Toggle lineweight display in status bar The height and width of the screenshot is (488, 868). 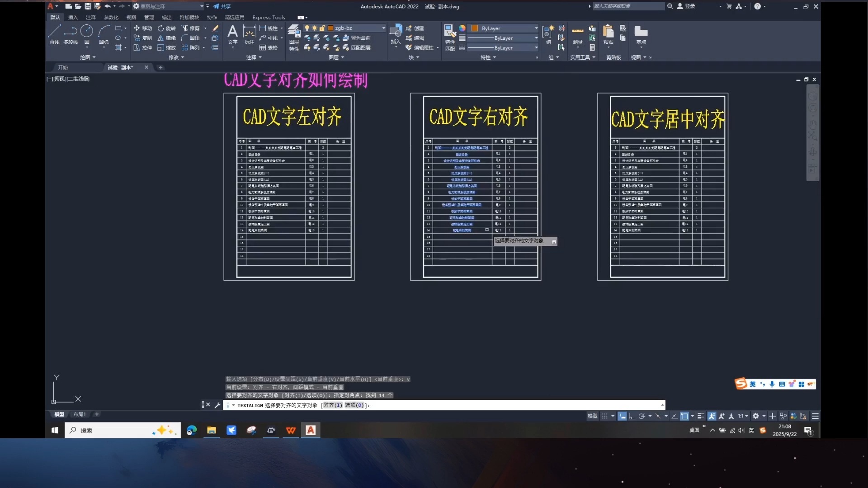(701, 416)
